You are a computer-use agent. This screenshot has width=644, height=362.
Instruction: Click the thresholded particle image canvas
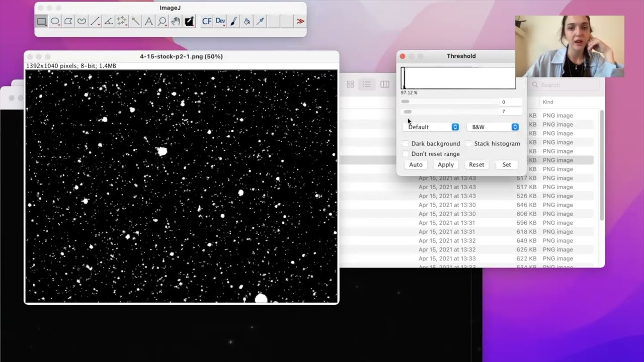click(x=181, y=186)
